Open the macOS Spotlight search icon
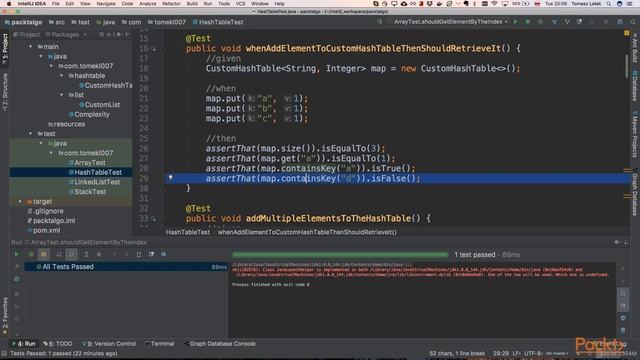640x360 pixels. click(609, 4)
